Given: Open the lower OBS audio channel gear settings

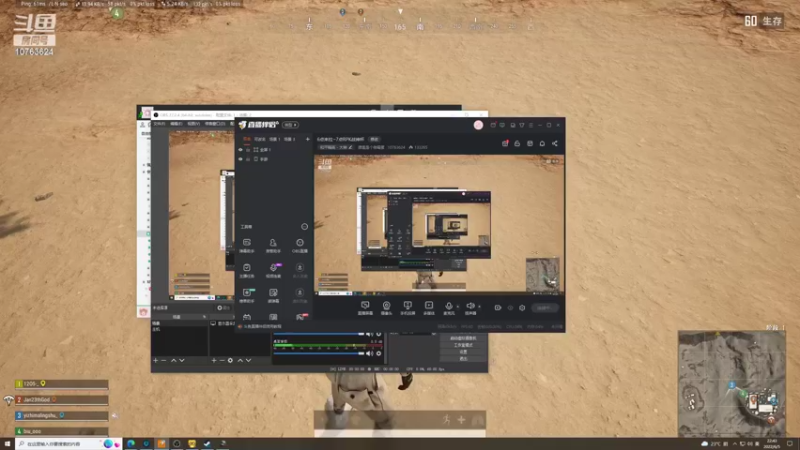Looking at the screenshot, I should (379, 353).
